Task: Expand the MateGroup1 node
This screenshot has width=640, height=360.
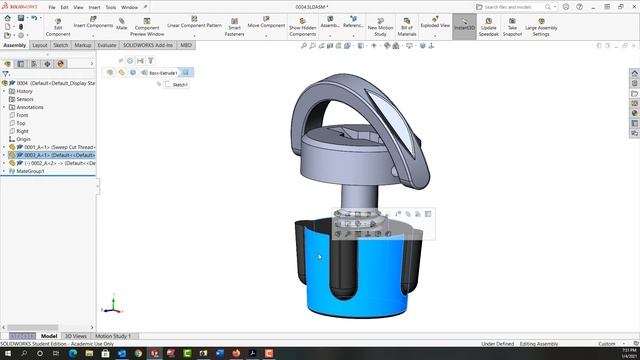Action: pyautogui.click(x=4, y=171)
